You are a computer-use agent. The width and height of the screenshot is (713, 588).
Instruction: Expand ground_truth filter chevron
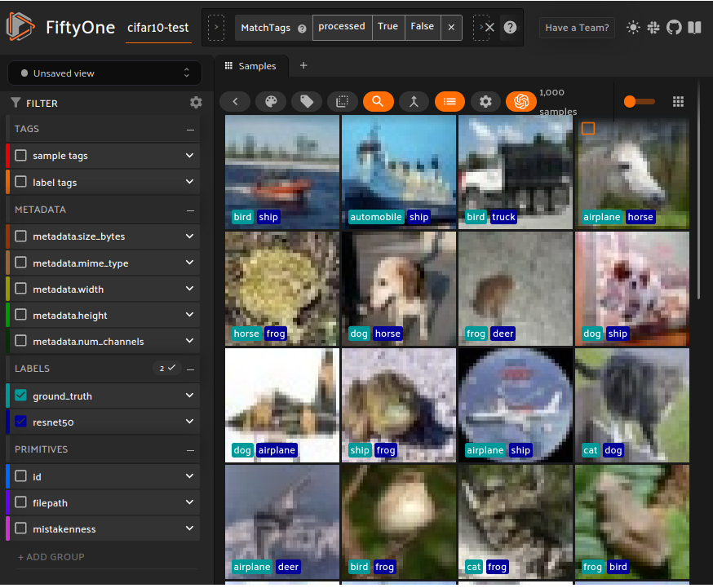point(189,396)
